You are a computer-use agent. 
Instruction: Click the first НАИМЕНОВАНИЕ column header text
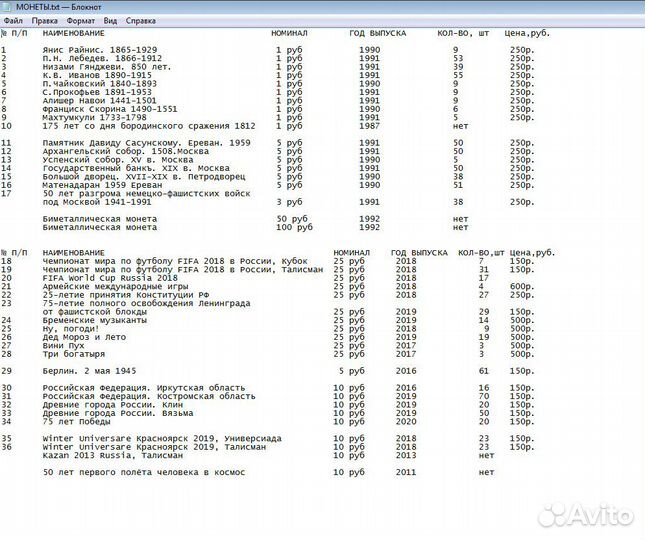click(x=75, y=33)
